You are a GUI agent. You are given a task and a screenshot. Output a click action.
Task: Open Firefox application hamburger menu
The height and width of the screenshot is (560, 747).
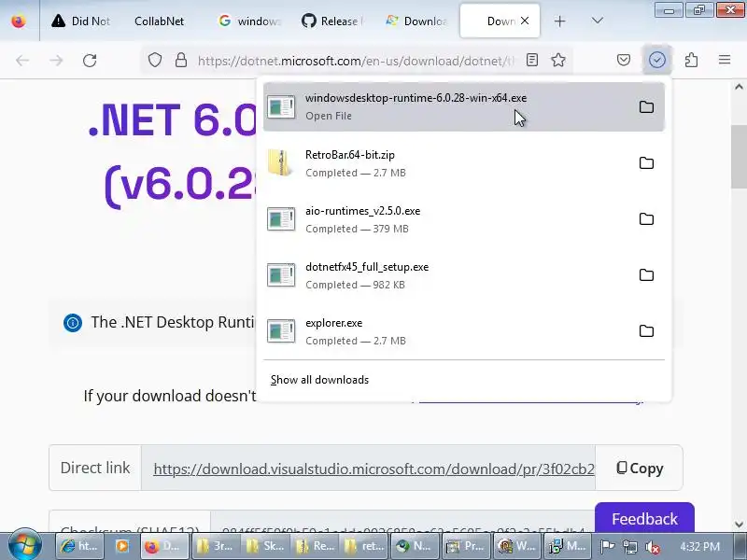725,60
